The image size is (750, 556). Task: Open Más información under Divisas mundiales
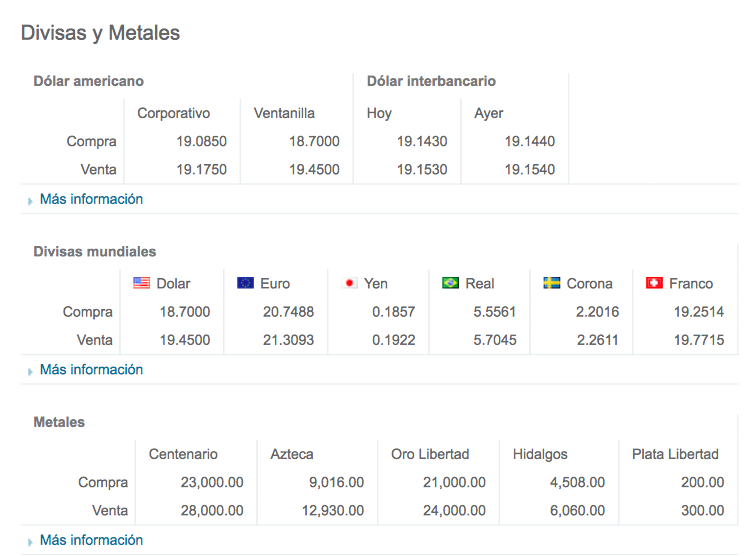pyautogui.click(x=91, y=370)
